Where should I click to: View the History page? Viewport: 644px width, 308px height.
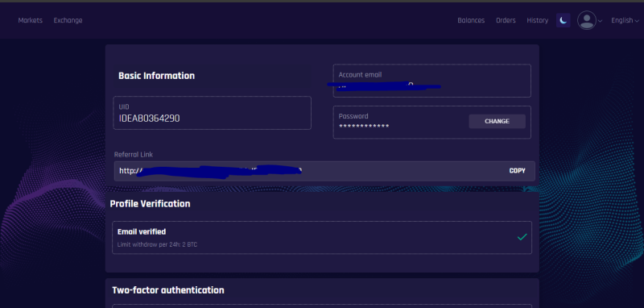[538, 20]
